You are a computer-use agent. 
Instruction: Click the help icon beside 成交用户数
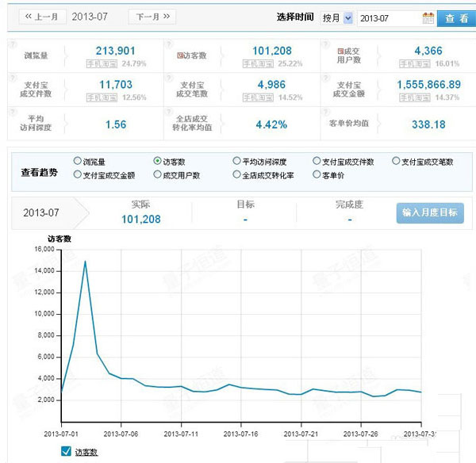325,44
